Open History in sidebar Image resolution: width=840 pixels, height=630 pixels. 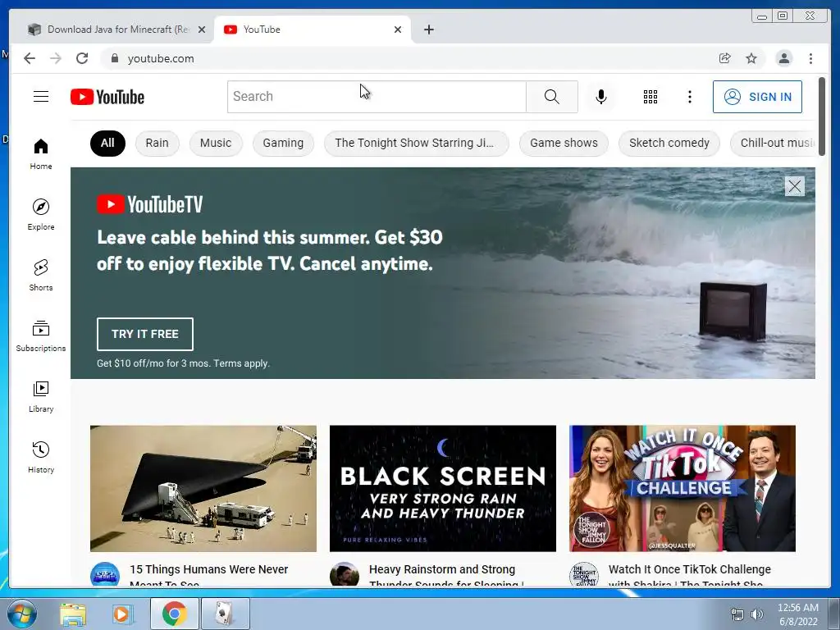click(41, 457)
